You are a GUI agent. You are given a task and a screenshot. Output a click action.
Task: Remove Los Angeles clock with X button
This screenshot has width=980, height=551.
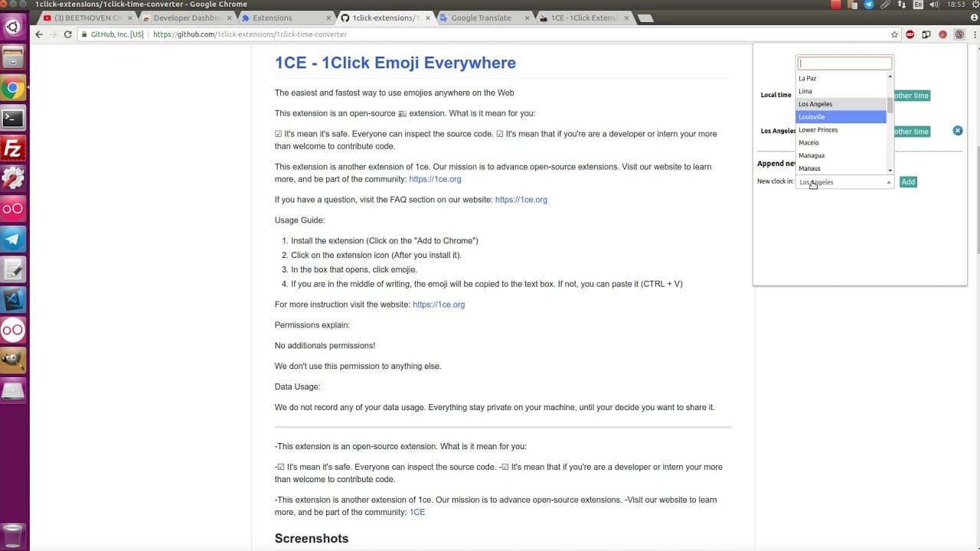pyautogui.click(x=957, y=131)
